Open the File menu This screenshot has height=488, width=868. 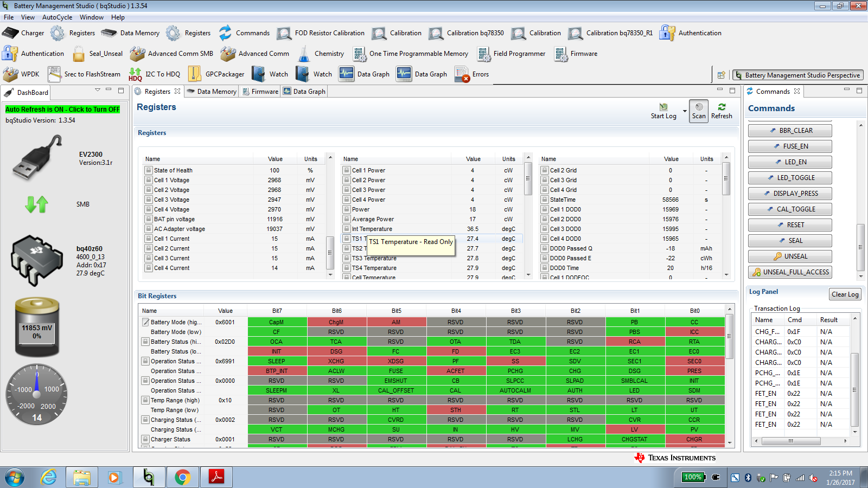coord(9,17)
